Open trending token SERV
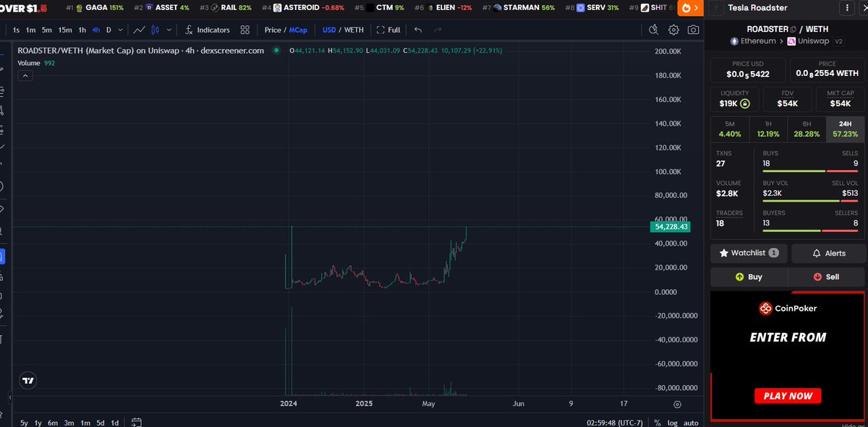The width and height of the screenshot is (868, 427). (x=592, y=7)
